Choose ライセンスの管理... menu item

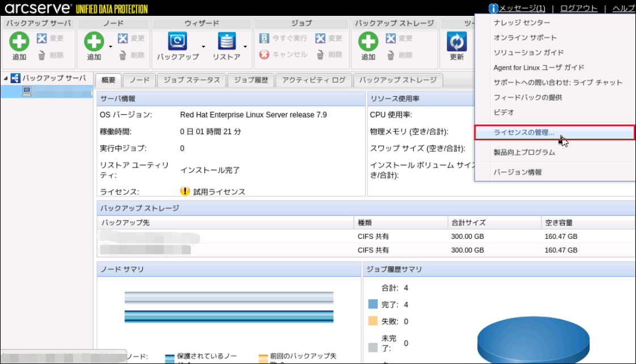click(x=555, y=132)
